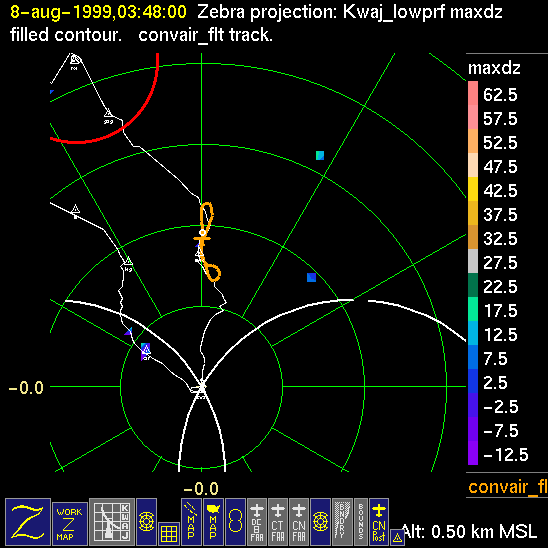Click the MAP icon with diagonal lines
The height and width of the screenshot is (548, 548).
[x=191, y=522]
